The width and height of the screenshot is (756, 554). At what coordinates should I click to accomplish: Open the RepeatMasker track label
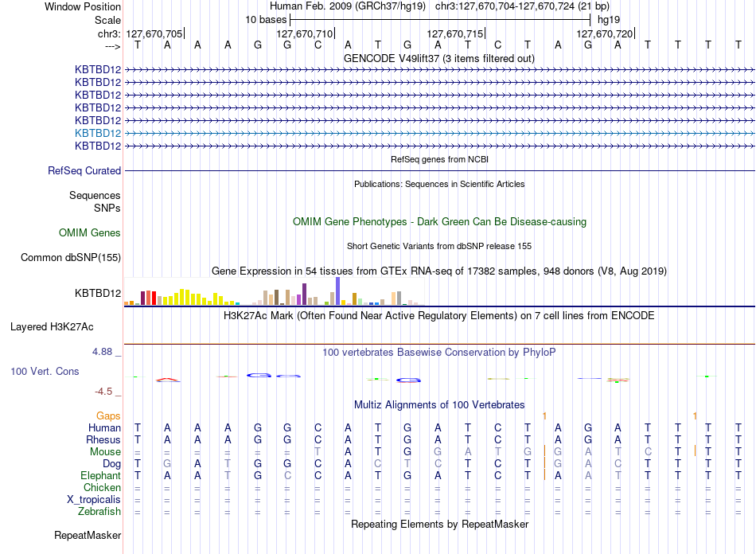click(x=88, y=536)
